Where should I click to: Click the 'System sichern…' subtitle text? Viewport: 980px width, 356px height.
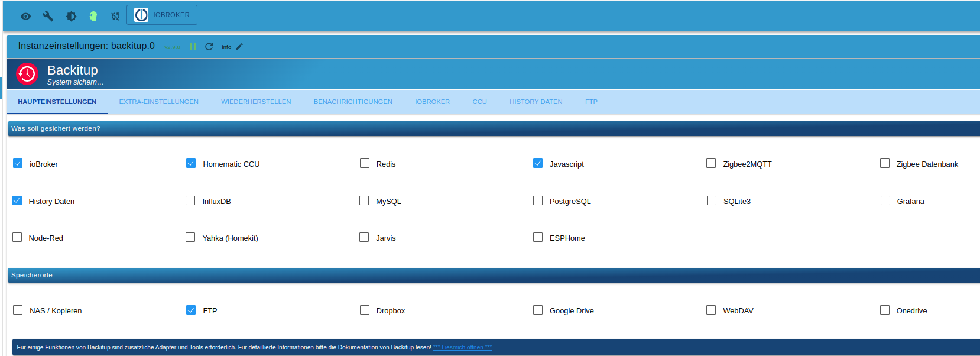tap(75, 82)
